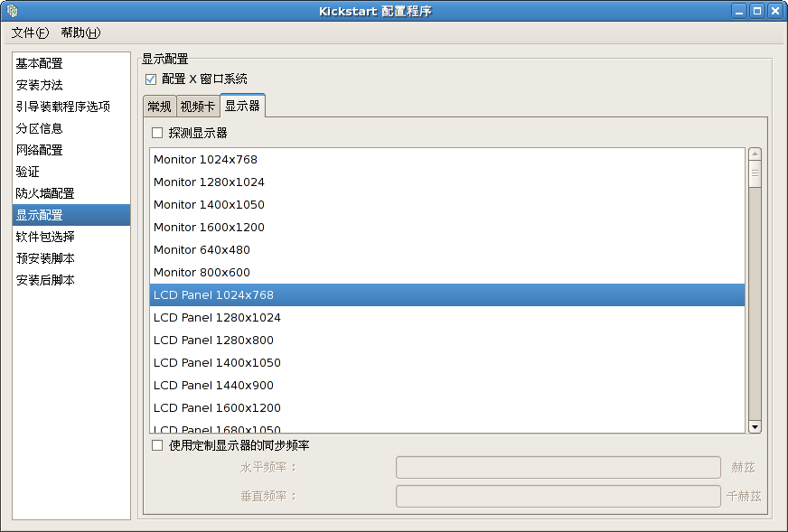Maximize the Kickstart window

click(757, 11)
